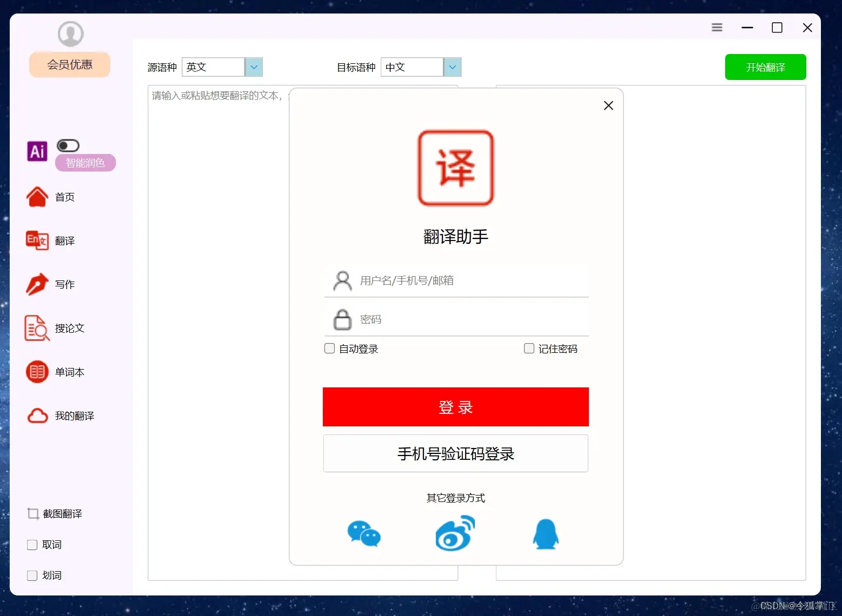This screenshot has height=616, width=842.
Task: Open 我的翻译 cloud icon
Action: [36, 416]
